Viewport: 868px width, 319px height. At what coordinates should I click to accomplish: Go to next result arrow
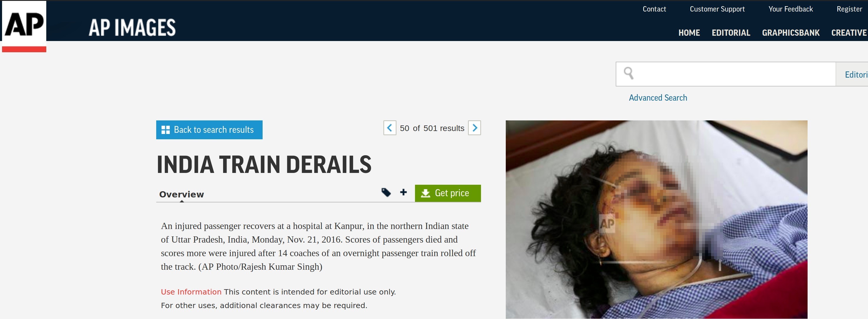(475, 128)
